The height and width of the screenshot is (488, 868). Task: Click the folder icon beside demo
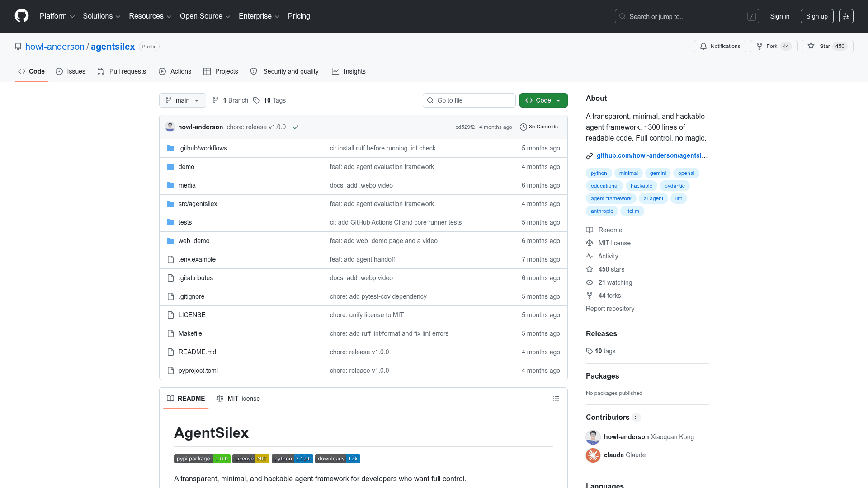coord(170,167)
